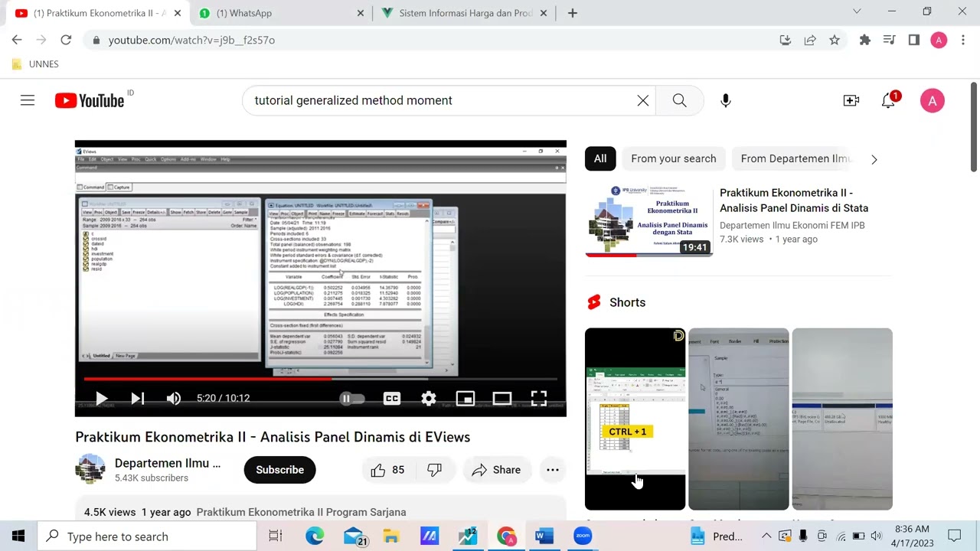This screenshot has height=551, width=980.
Task: Open a new browser tab
Action: [x=572, y=13]
